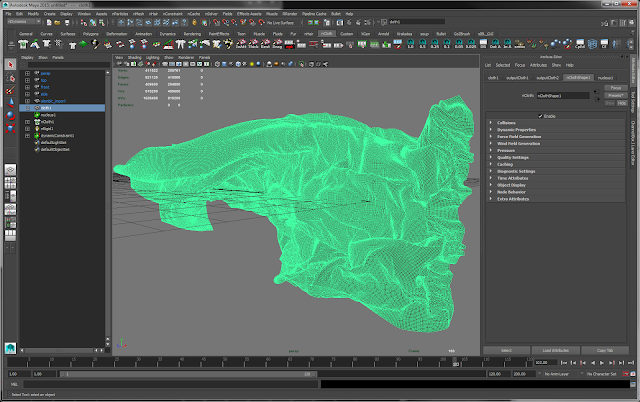The height and width of the screenshot is (402, 640).
Task: Expand Wind Field Generation section
Action: point(556,144)
